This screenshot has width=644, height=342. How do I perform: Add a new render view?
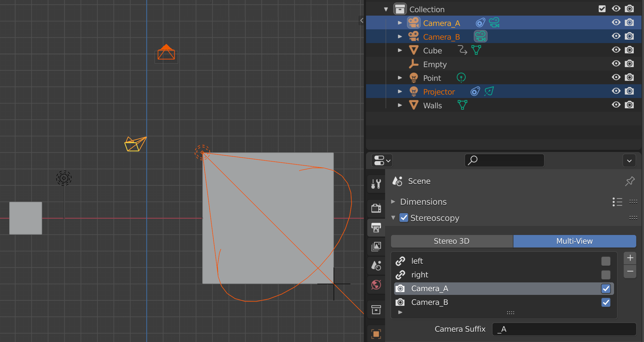630,258
